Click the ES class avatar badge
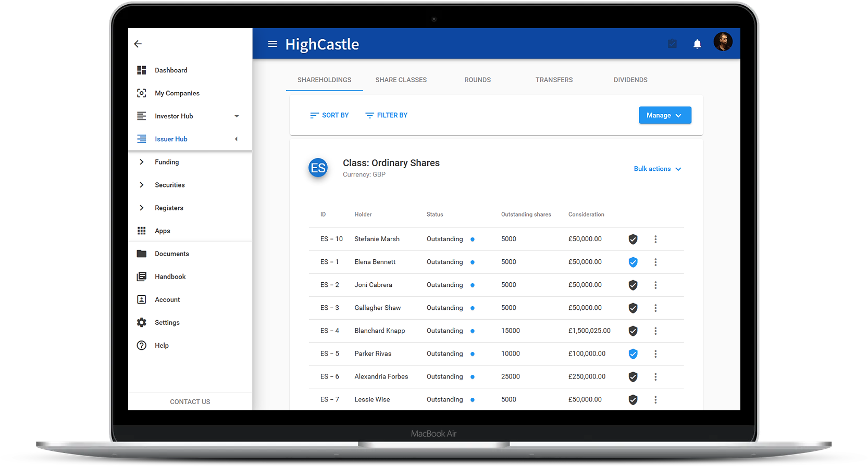 pos(318,168)
